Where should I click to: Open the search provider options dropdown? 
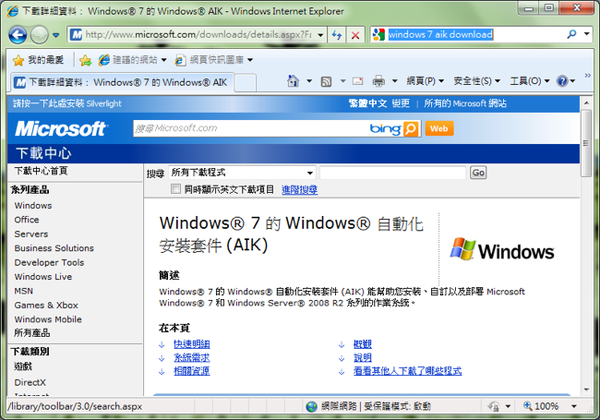587,34
